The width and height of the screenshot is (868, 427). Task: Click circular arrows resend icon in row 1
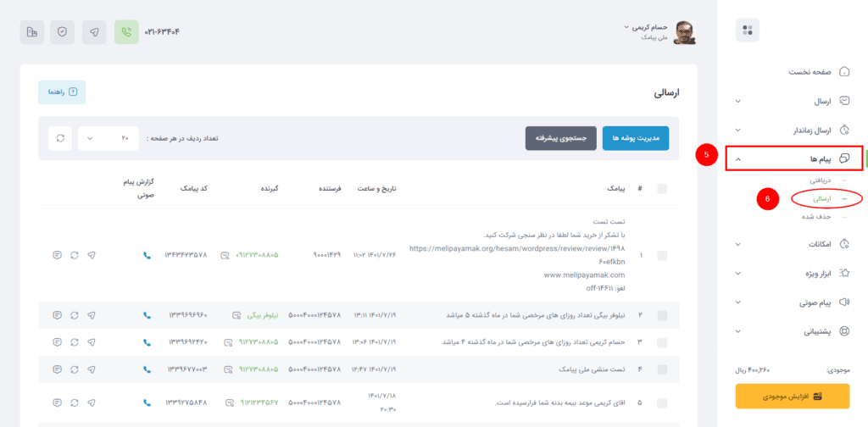pyautogui.click(x=75, y=256)
